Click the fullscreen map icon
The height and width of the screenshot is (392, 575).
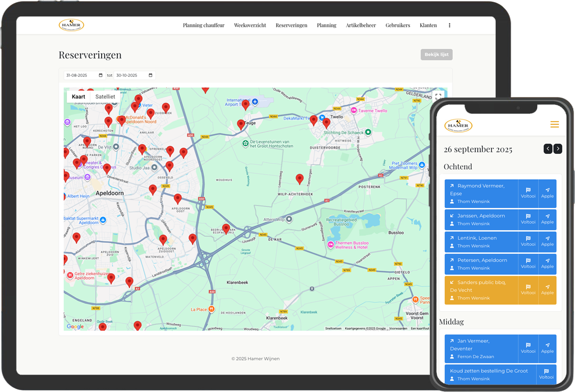tap(438, 96)
